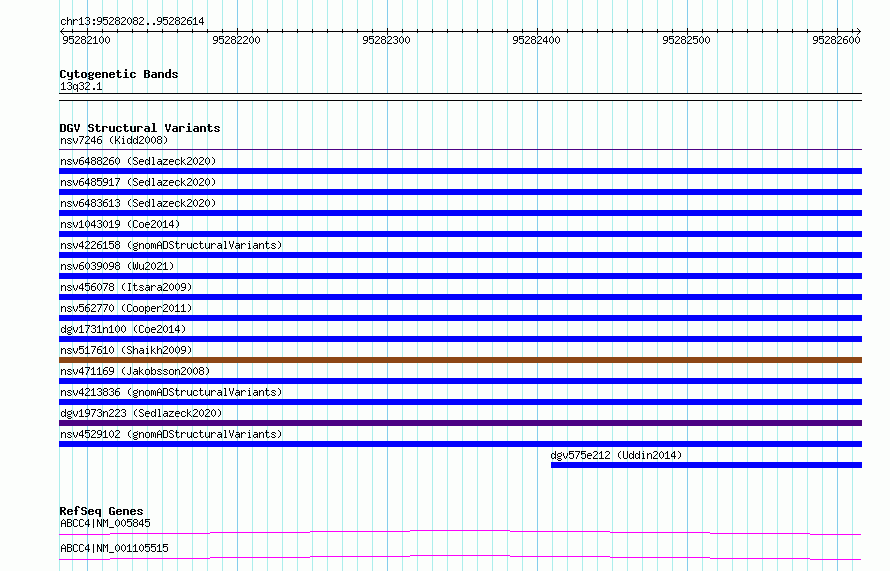Image resolution: width=890 pixels, height=571 pixels.
Task: Select variant nsv456078 (Itsara2009) label
Action: [x=126, y=287]
